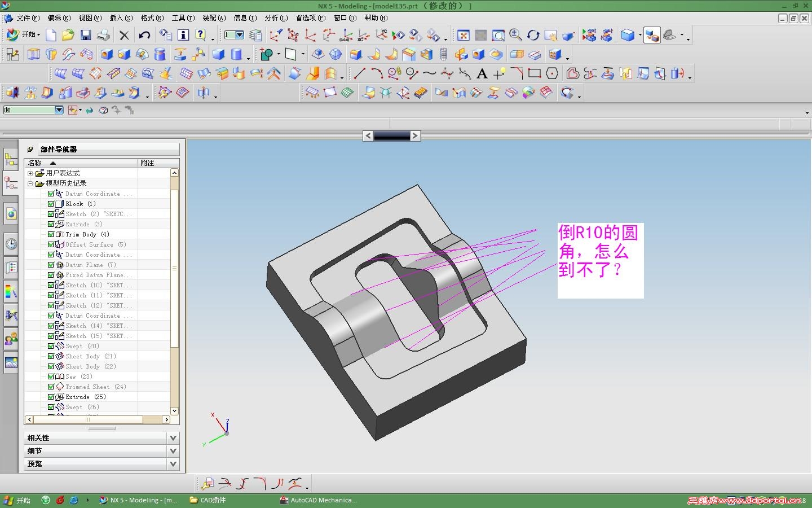
Task: Open the Roles sidebar tab
Action: 11,339
